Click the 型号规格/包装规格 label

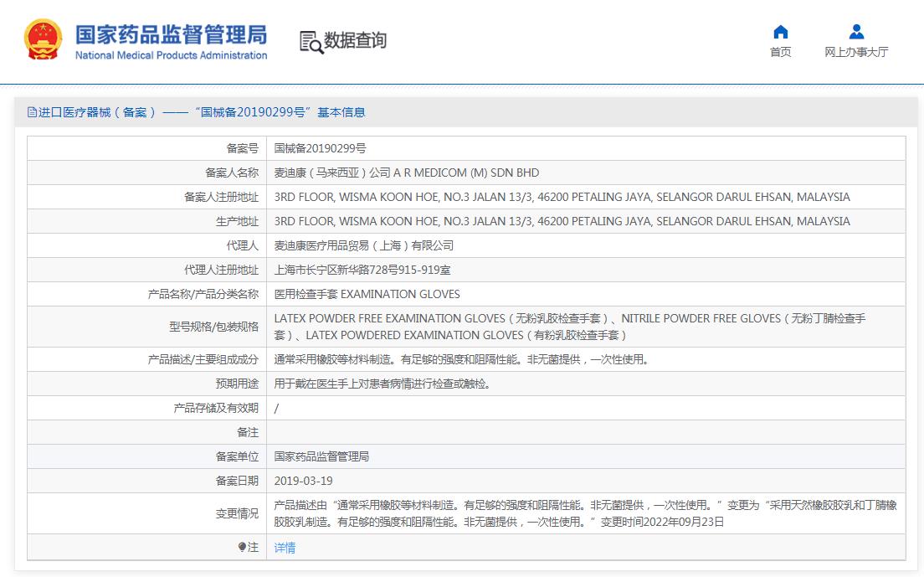[214, 327]
